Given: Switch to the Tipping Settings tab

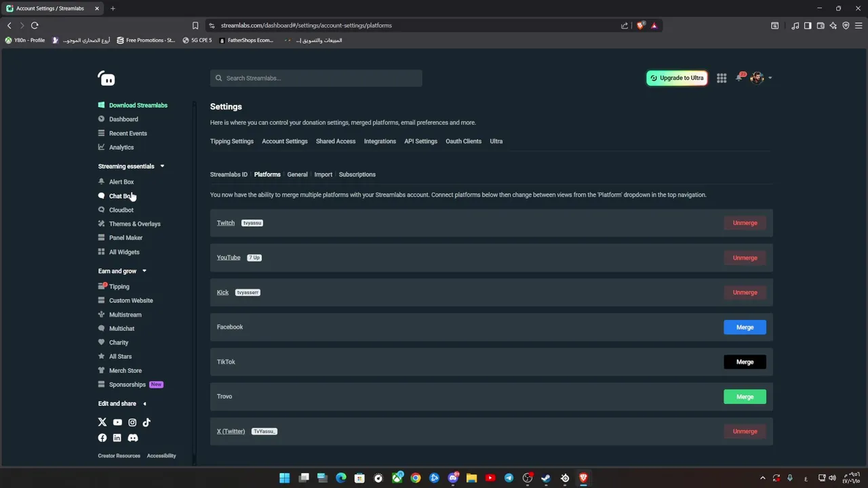Looking at the screenshot, I should coord(232,141).
